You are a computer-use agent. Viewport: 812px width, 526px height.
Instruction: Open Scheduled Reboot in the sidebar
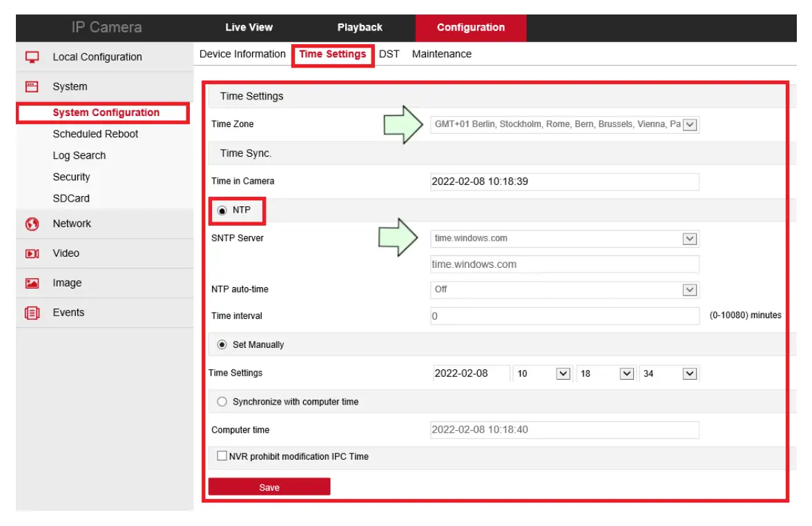coord(95,134)
